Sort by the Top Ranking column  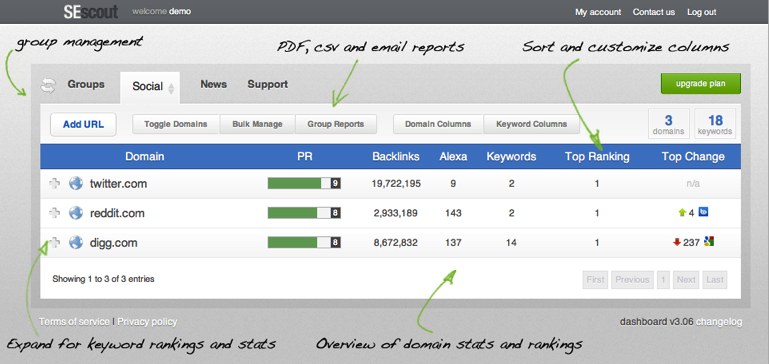tap(597, 157)
